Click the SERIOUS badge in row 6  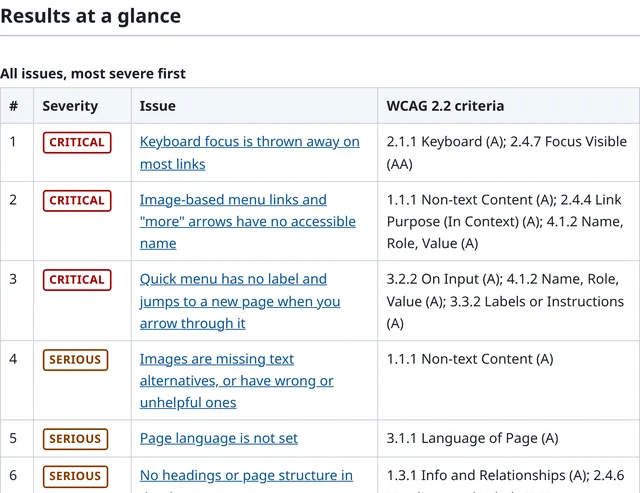[x=75, y=476]
